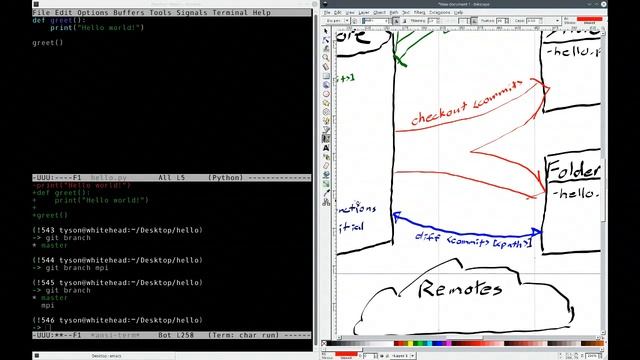The width and height of the screenshot is (640, 360).
Task: Click the *ansi-term* buffer name in mode line
Action: pos(115,335)
